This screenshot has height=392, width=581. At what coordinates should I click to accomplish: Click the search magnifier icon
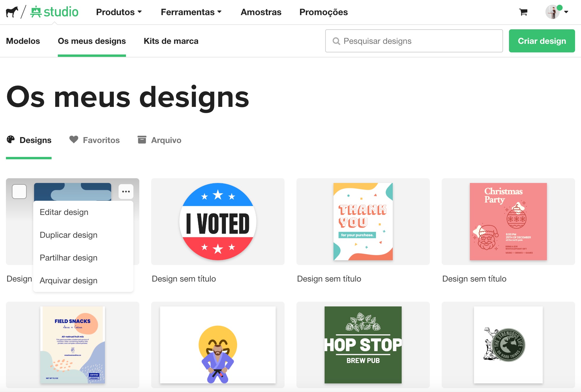(336, 41)
